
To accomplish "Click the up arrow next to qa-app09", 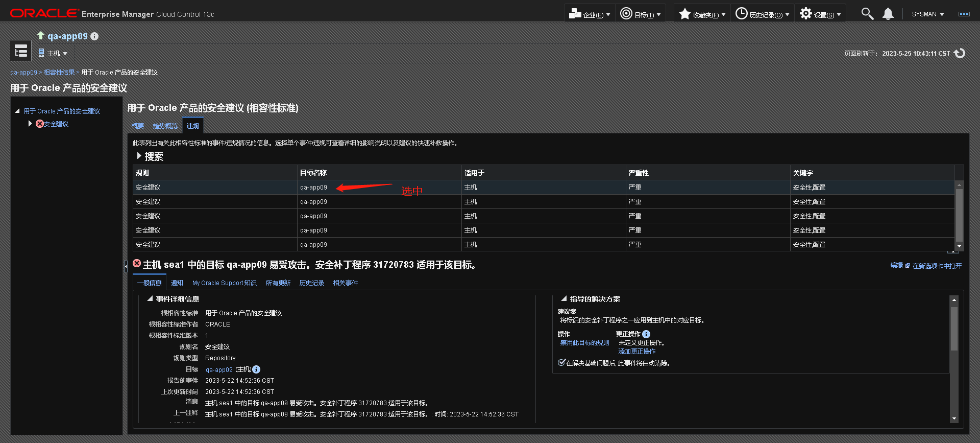I will tap(41, 35).
